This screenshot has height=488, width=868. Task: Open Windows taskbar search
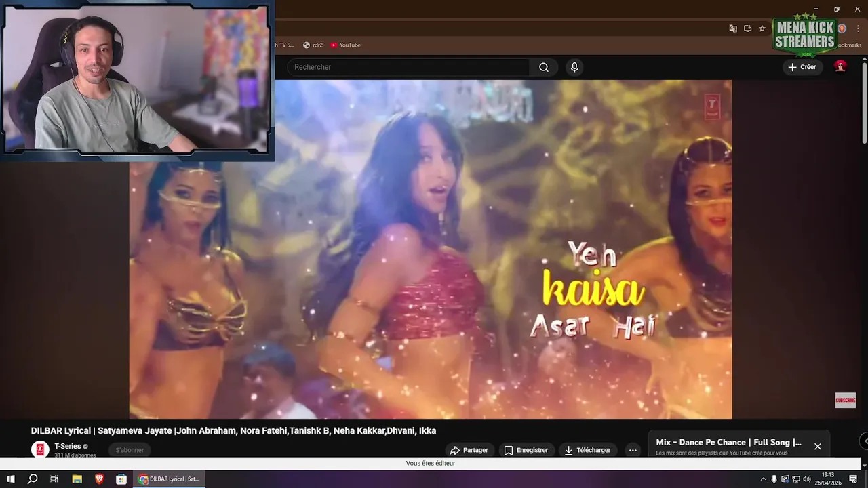click(32, 479)
